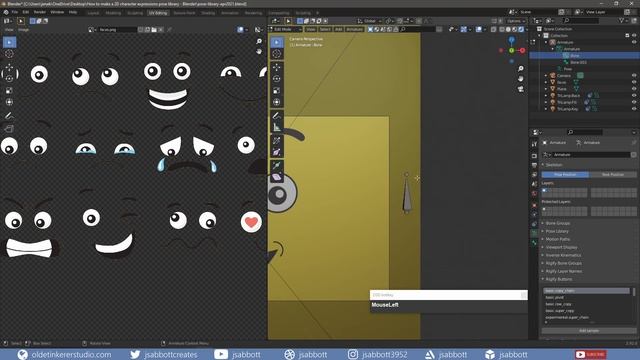Toggle first protected layer box
Viewport: 640px width, 360px height.
click(544, 209)
